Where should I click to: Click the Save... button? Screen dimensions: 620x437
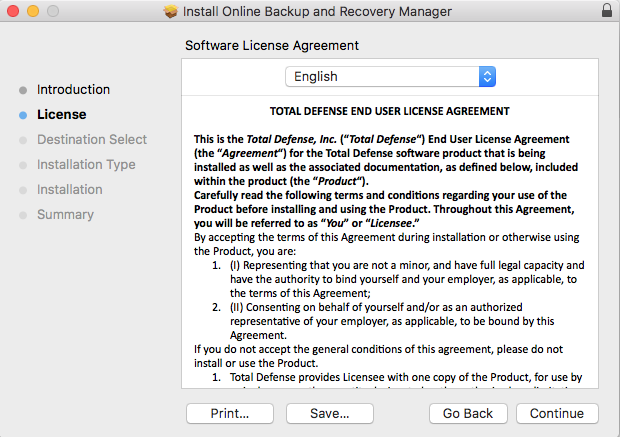pyautogui.click(x=330, y=413)
